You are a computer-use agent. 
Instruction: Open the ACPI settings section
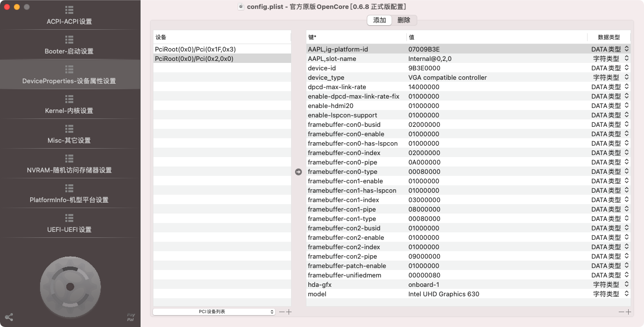coord(69,16)
